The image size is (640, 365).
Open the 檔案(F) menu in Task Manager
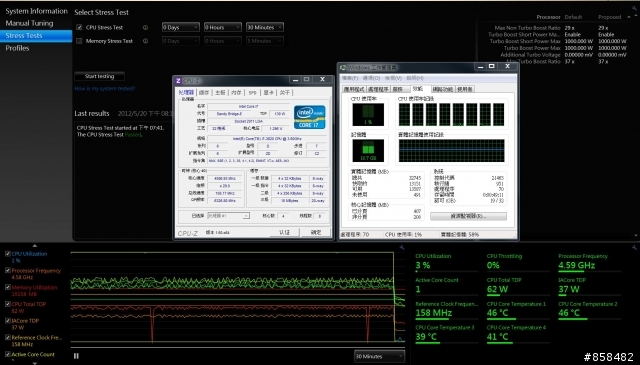coord(350,78)
